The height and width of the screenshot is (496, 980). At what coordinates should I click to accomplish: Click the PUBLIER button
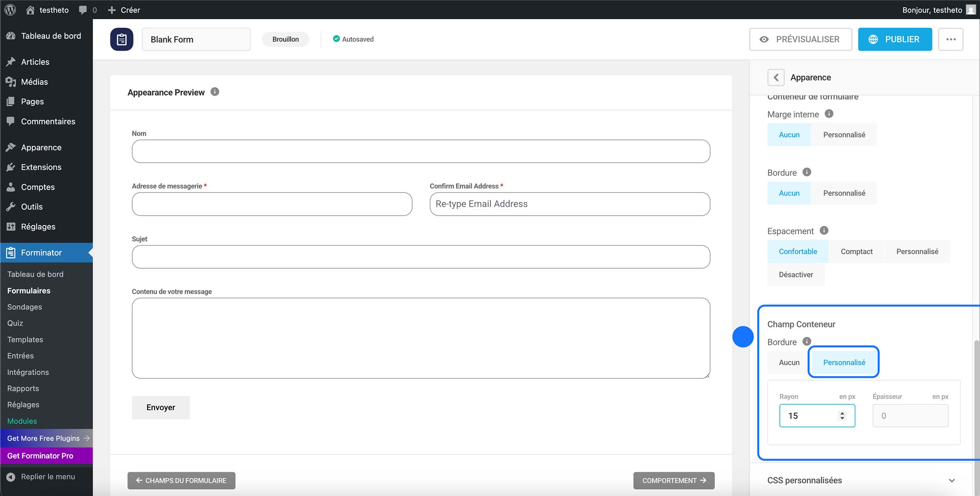(895, 39)
